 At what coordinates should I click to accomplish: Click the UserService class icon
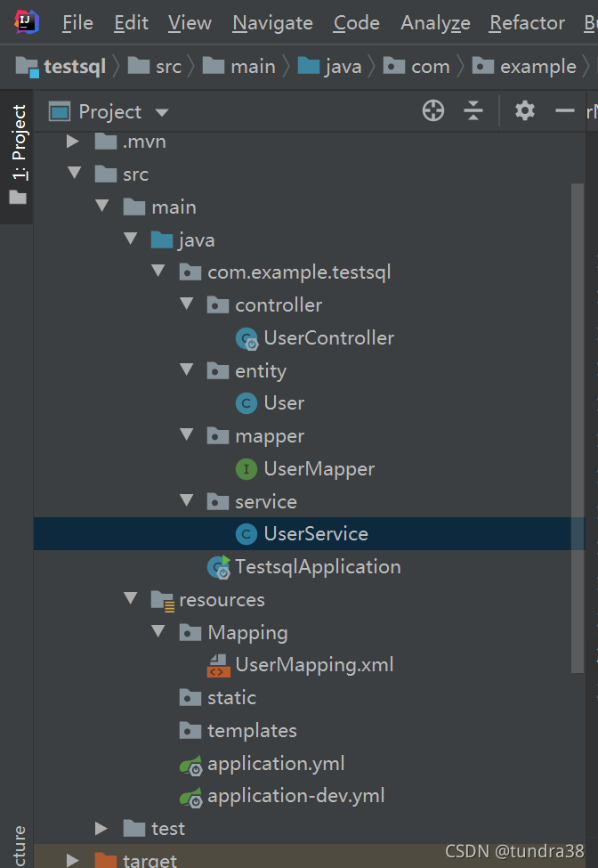coord(246,534)
